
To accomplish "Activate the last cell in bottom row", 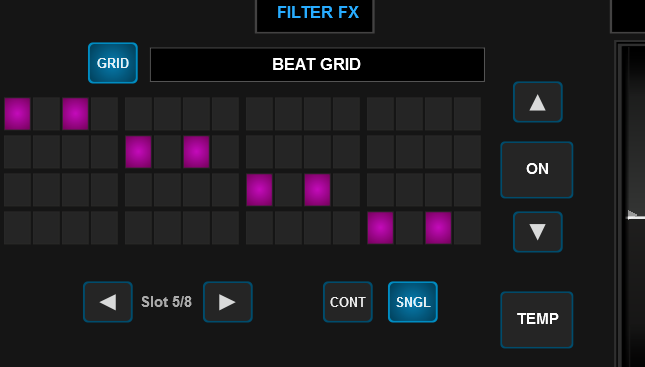I will [467, 228].
